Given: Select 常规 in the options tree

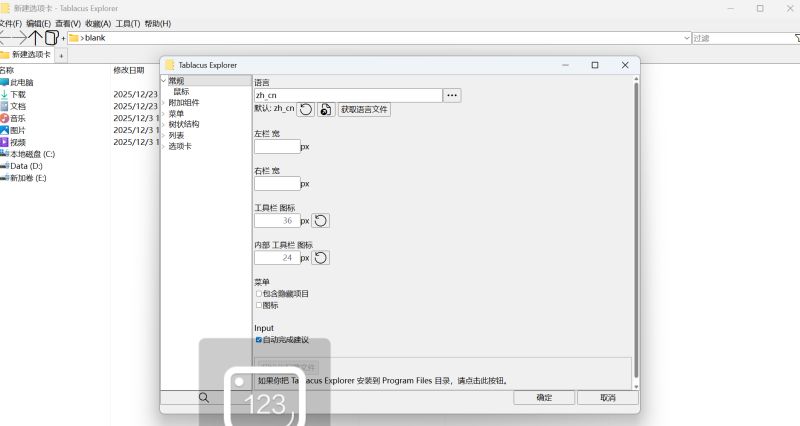Looking at the screenshot, I should 176,81.
